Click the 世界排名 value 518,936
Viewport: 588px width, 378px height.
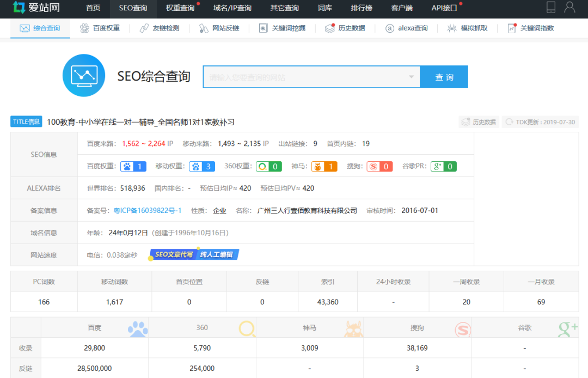pos(133,188)
